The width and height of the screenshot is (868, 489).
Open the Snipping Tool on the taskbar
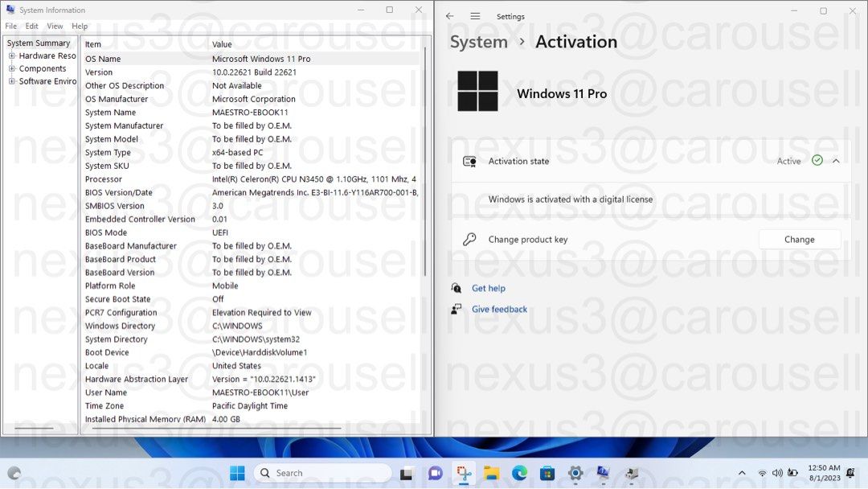463,473
